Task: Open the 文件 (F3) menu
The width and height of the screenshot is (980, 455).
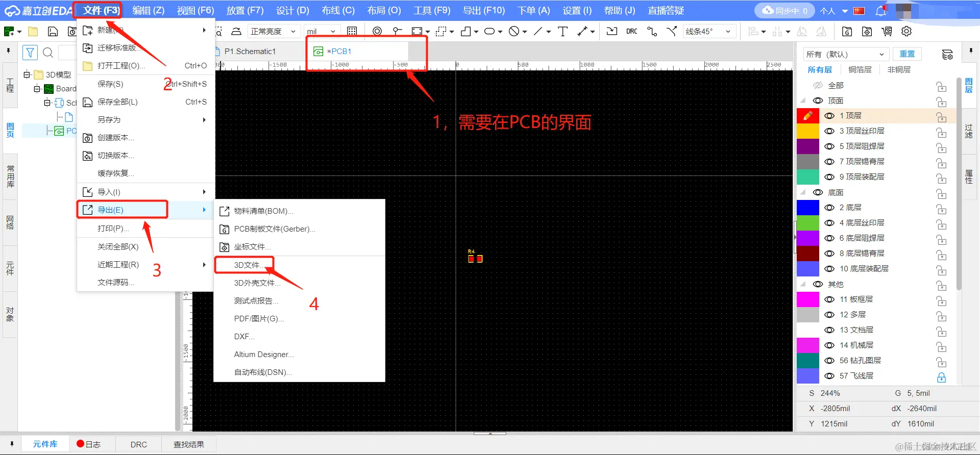Action: [101, 10]
